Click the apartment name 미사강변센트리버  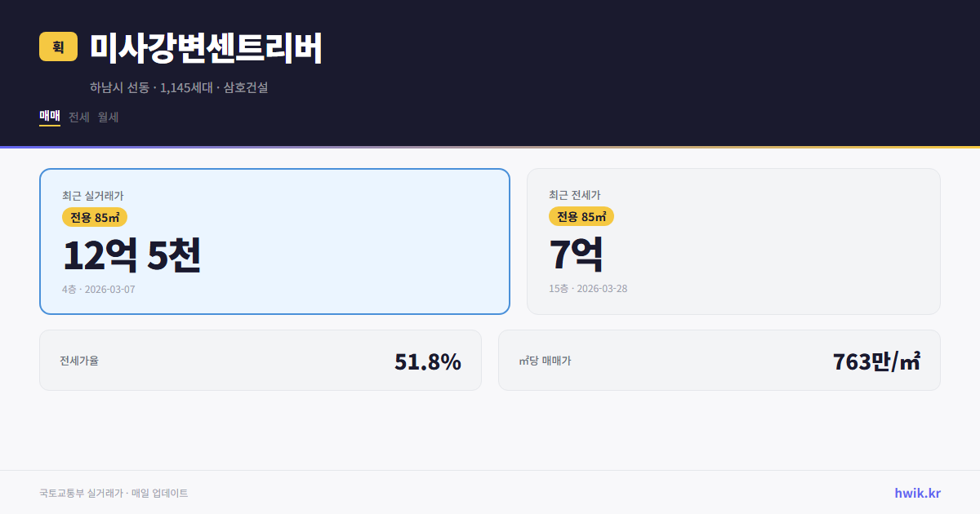[x=207, y=49]
